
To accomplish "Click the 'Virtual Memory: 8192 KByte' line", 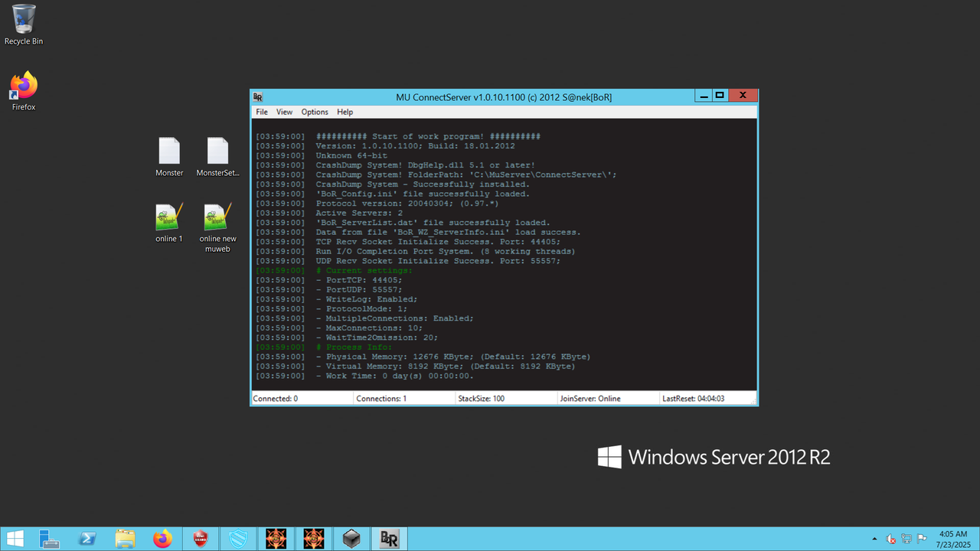I will click(x=416, y=366).
